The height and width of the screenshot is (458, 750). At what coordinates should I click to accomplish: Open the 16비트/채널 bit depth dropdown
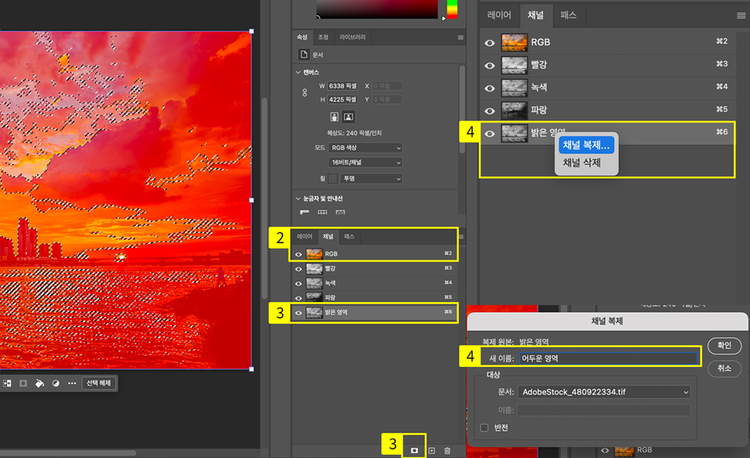click(365, 163)
